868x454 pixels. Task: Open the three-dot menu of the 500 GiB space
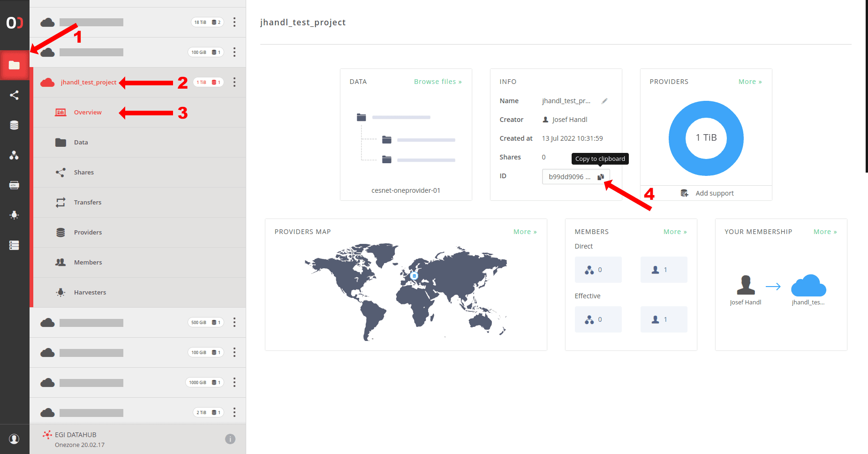(234, 323)
